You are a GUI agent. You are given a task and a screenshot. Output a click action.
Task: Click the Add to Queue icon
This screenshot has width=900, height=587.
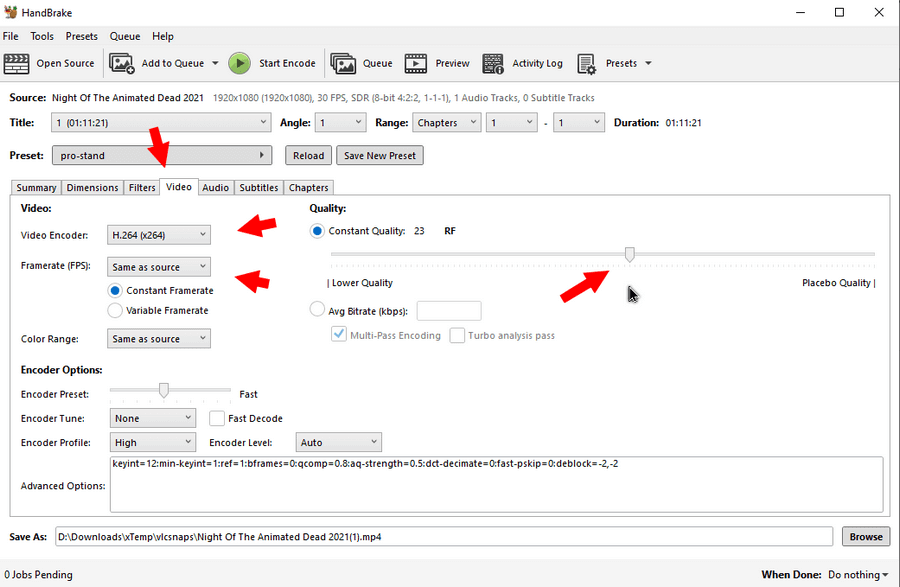122,64
